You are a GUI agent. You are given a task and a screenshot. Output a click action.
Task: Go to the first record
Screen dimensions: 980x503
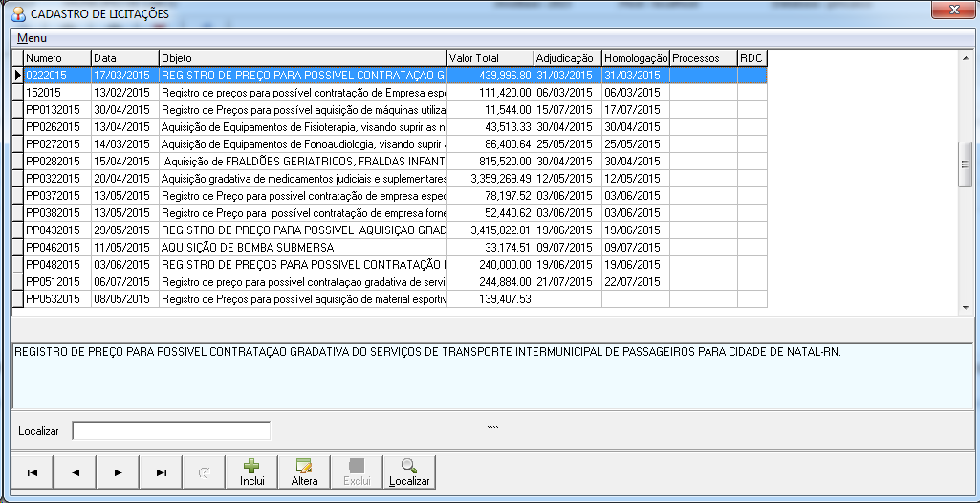(33, 472)
